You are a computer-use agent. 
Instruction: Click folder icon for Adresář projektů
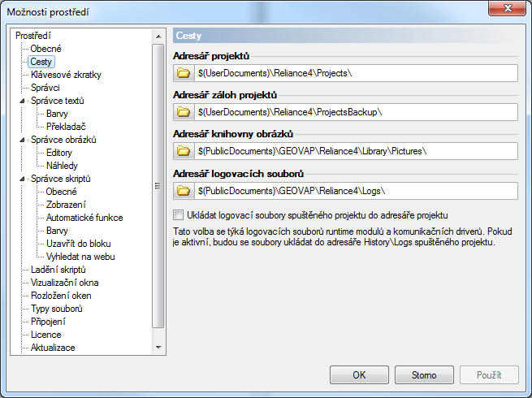click(x=184, y=73)
